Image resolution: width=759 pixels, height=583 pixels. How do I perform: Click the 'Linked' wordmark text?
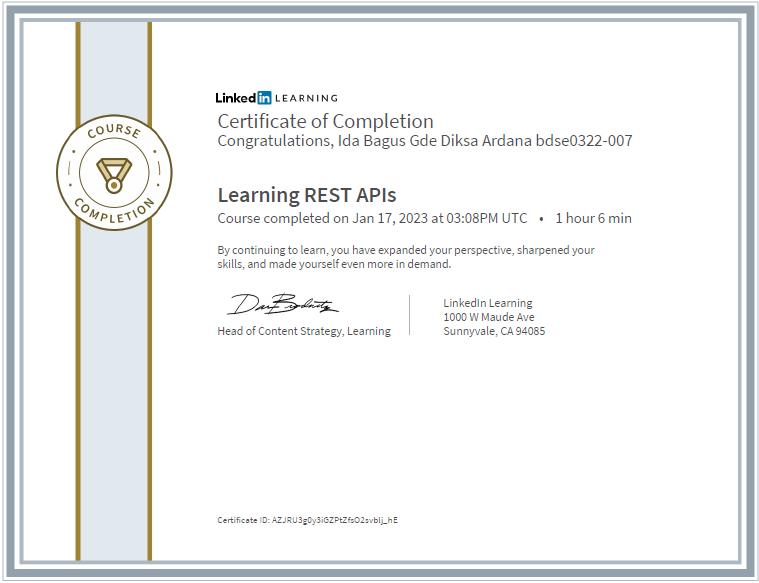(236, 98)
